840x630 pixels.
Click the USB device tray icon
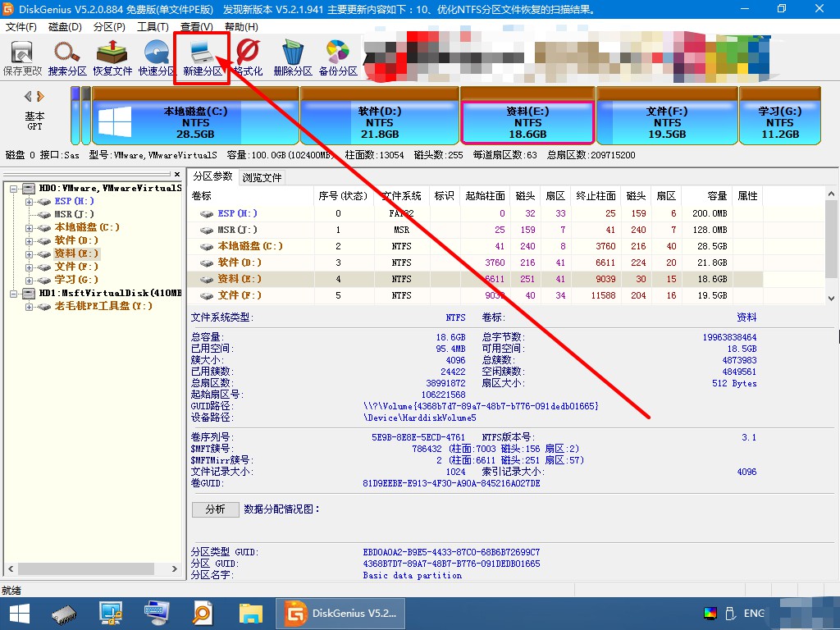pyautogui.click(x=729, y=614)
